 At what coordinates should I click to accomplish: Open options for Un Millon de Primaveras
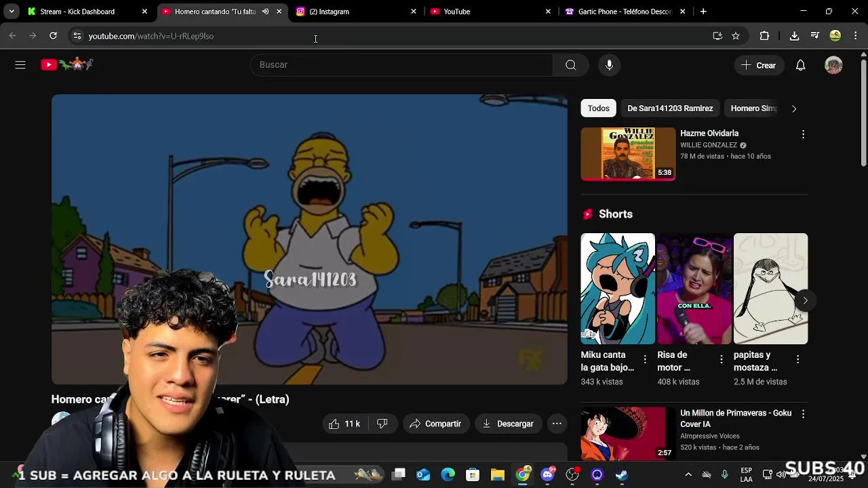pos(803,413)
